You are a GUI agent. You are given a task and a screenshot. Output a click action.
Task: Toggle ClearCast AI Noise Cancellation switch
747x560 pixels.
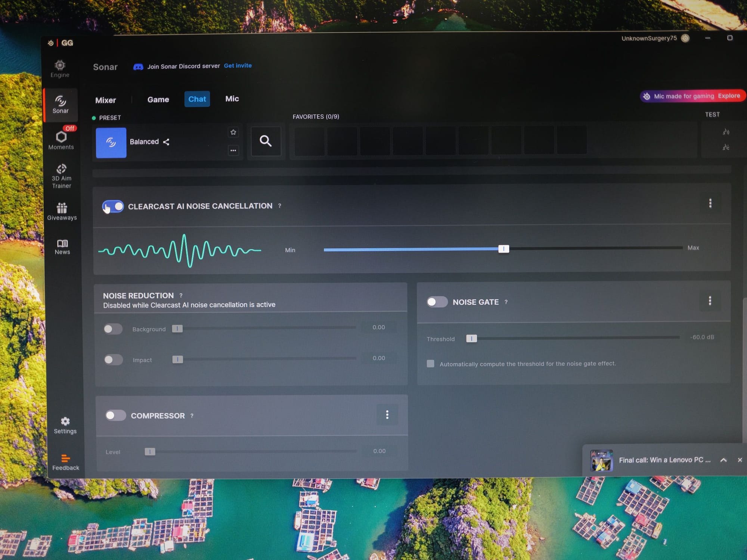tap(113, 206)
